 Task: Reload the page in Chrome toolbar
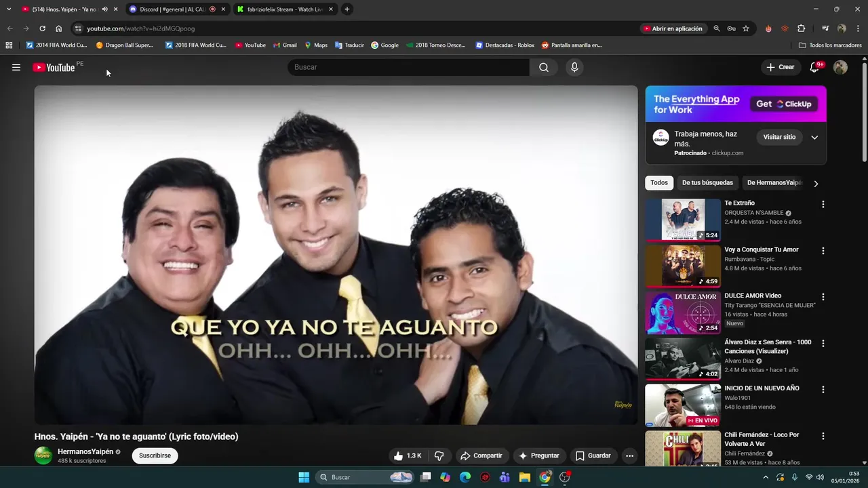pos(42,28)
